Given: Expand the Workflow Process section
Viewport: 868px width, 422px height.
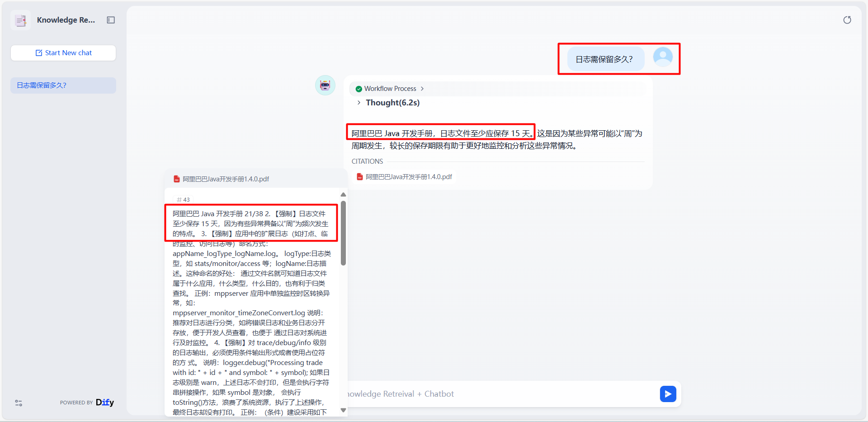Looking at the screenshot, I should tap(390, 89).
